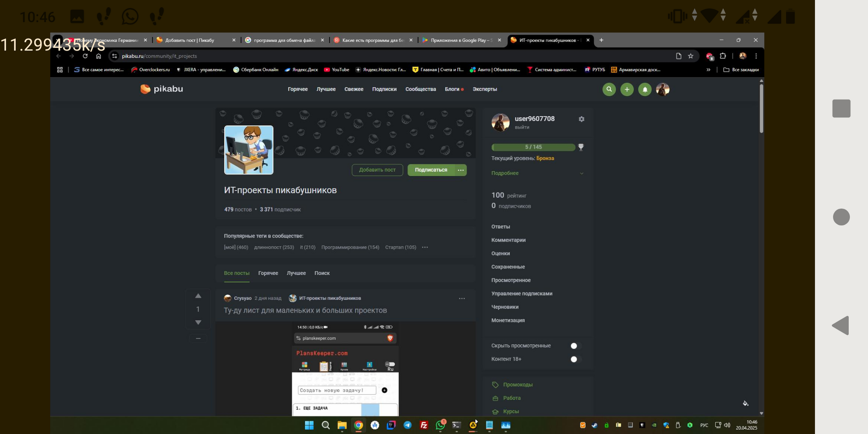Open Windows taskbar search
Screen dimensions: 868x434
pyautogui.click(x=325, y=425)
